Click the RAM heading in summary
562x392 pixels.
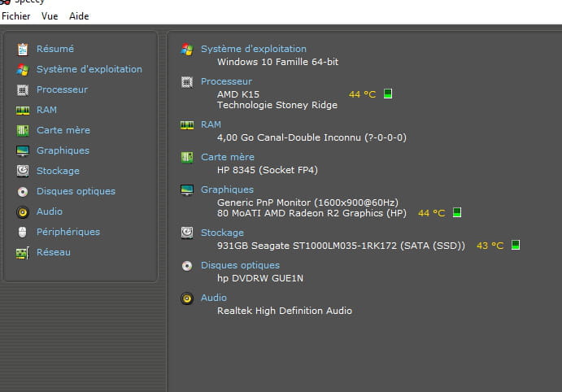211,124
